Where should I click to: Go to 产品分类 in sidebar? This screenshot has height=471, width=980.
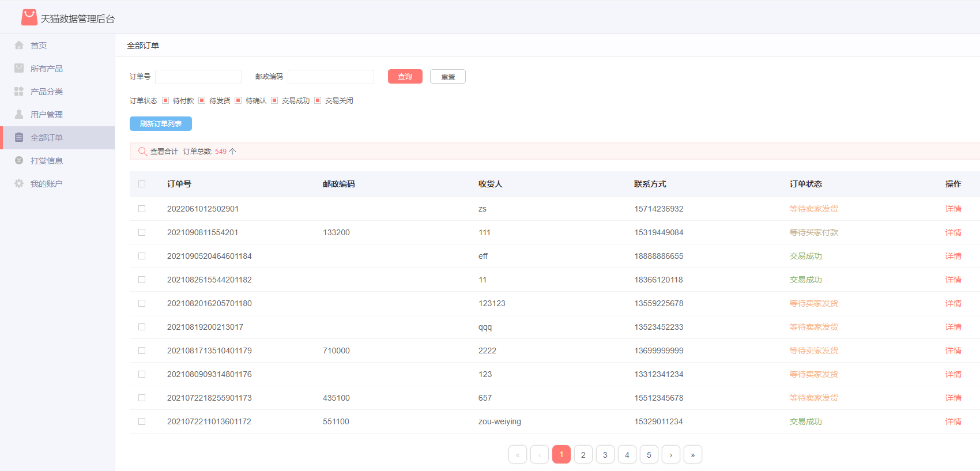click(x=58, y=92)
